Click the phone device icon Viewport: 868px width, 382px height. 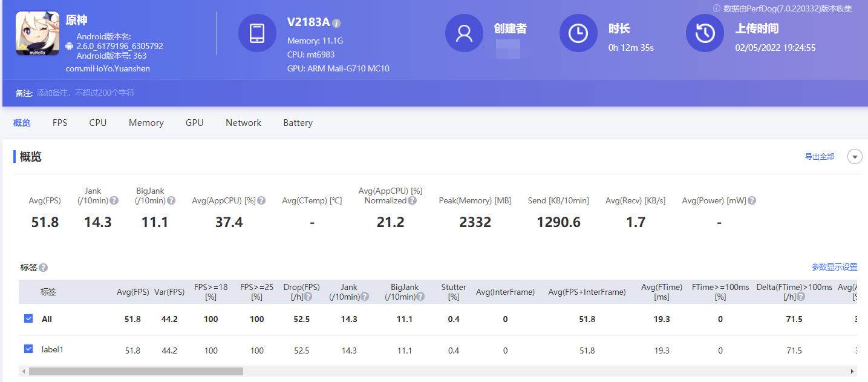pos(257,33)
